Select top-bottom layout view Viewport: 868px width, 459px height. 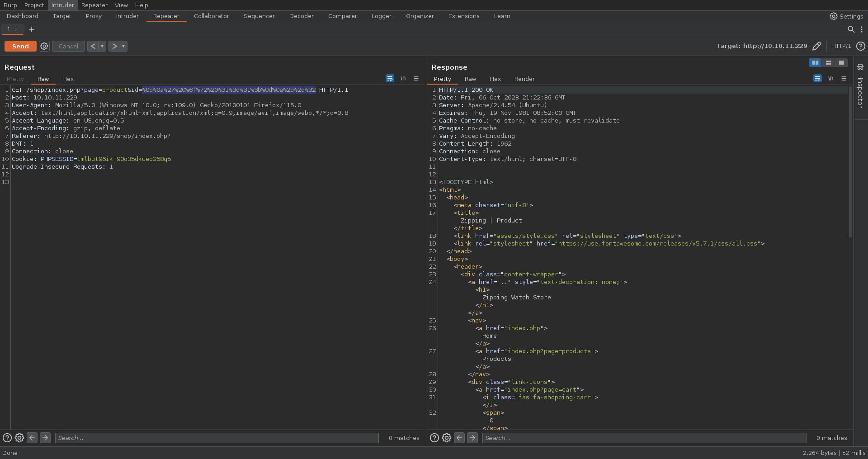[x=828, y=63]
